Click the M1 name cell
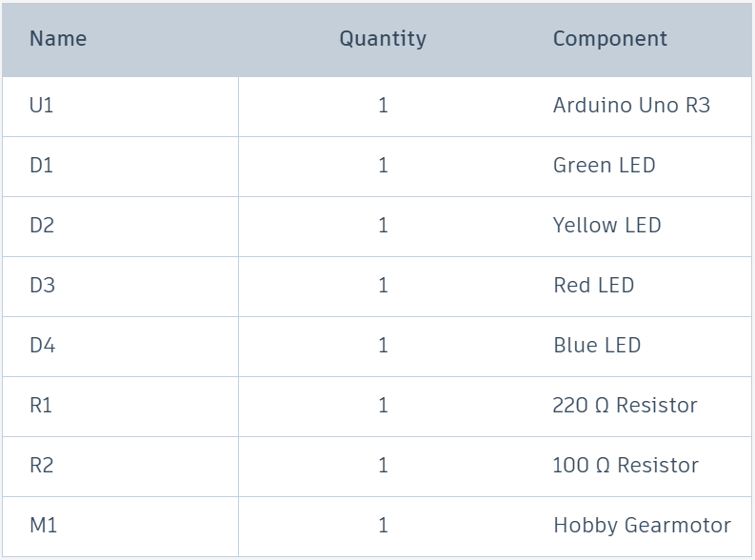 click(x=43, y=526)
